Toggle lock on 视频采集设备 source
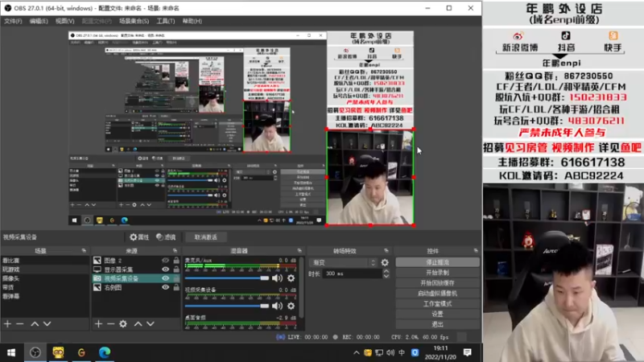This screenshot has width=644, height=362. point(176,278)
